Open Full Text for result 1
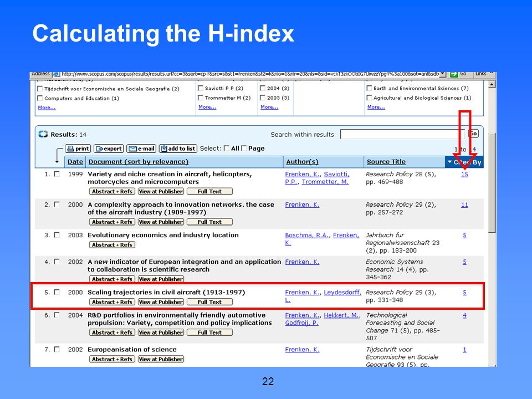Image resolution: width=532 pixels, height=399 pixels. [209, 191]
